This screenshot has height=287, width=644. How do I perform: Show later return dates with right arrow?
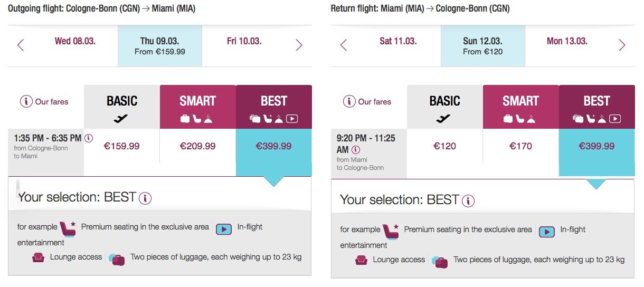tap(622, 45)
